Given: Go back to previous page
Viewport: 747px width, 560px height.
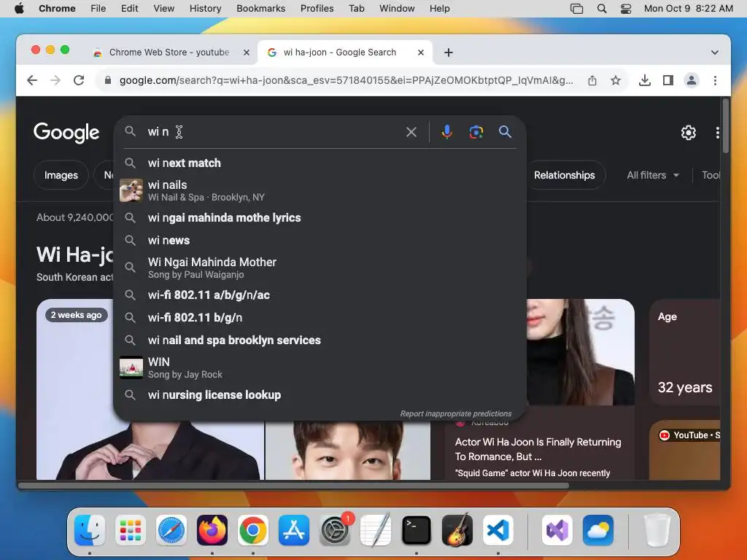Looking at the screenshot, I should tap(32, 80).
